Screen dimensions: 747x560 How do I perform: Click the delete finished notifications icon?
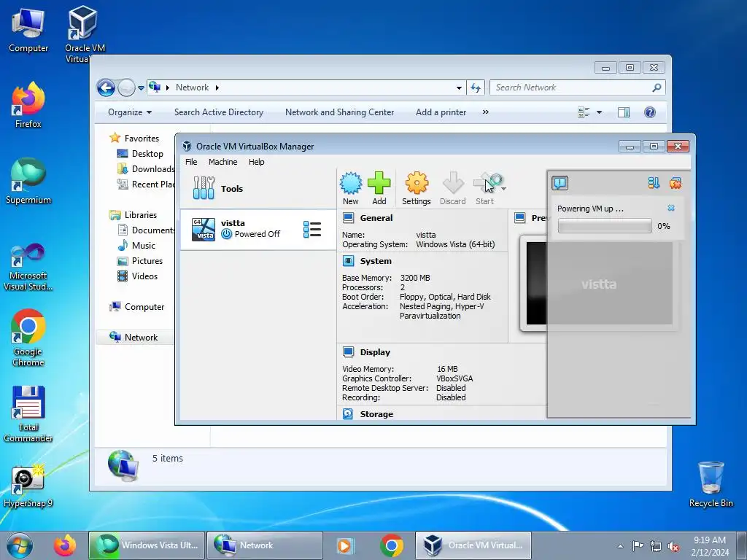[x=675, y=183]
